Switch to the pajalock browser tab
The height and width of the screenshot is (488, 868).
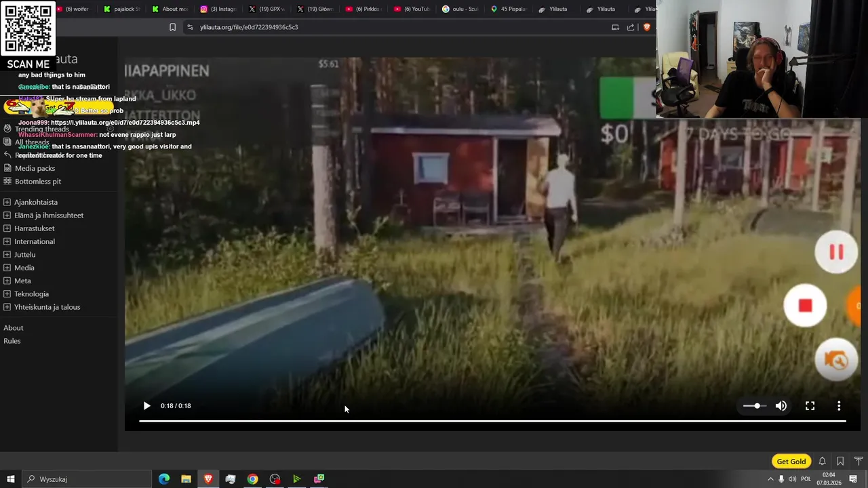pos(122,9)
